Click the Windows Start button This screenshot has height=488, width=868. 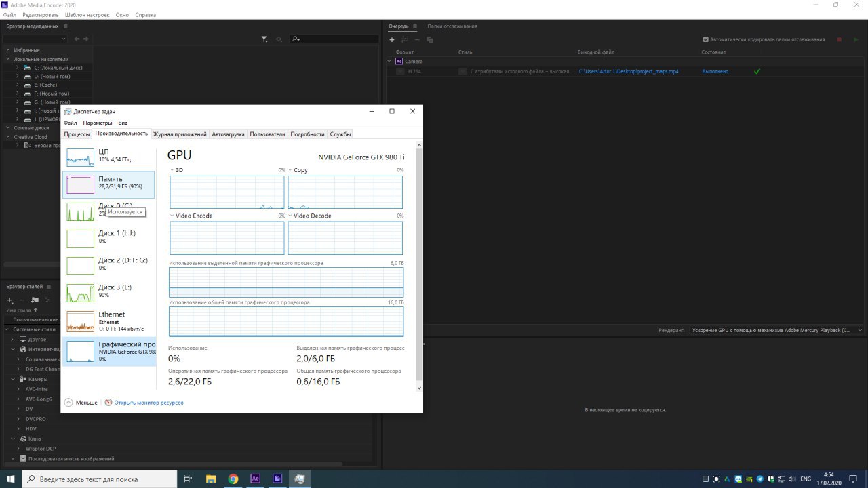tap(11, 479)
